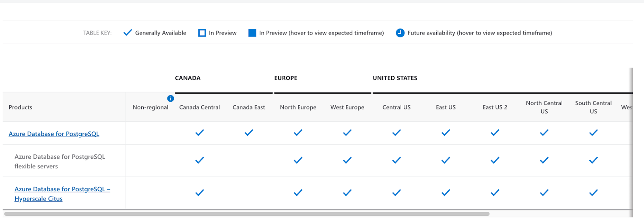This screenshot has height=223, width=644.
Task: Click the Generally Available checkmark in the table key
Action: [x=128, y=33]
